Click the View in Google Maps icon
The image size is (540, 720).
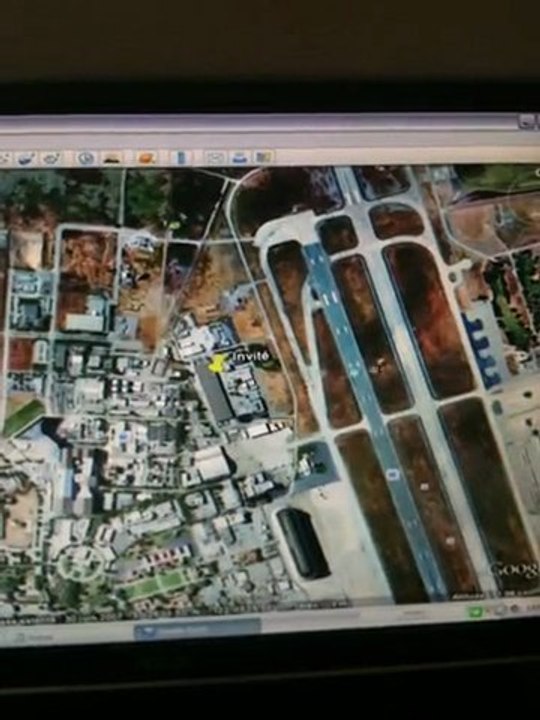pos(264,157)
